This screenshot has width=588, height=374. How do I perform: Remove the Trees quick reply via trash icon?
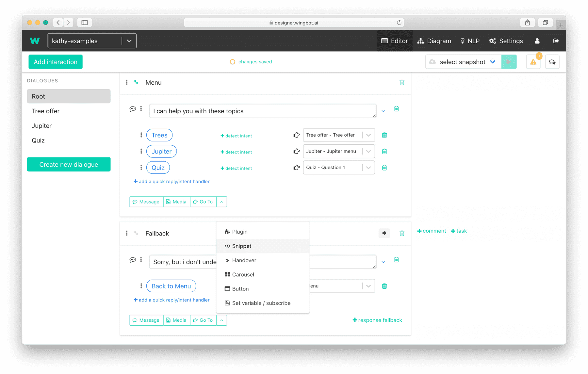(x=384, y=135)
